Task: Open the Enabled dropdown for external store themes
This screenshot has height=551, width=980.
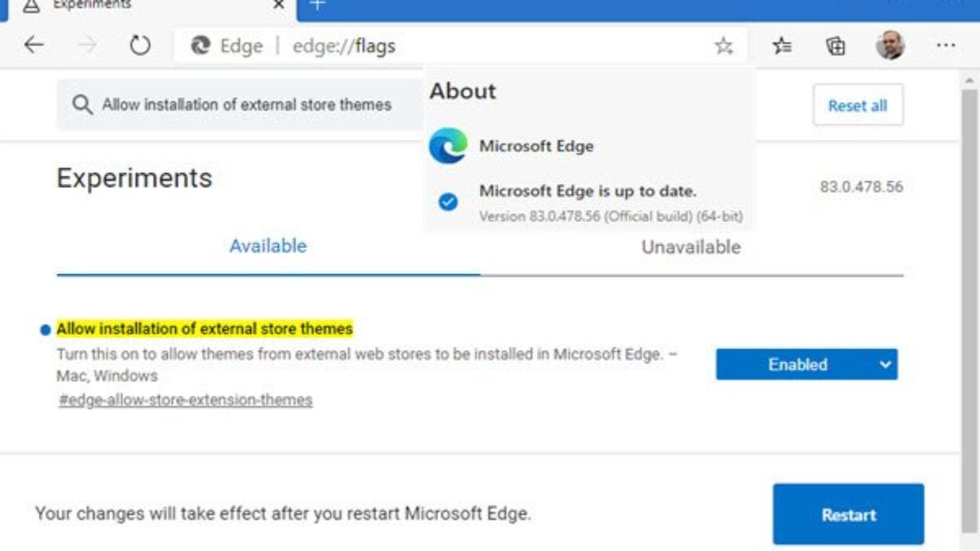Action: (x=806, y=365)
